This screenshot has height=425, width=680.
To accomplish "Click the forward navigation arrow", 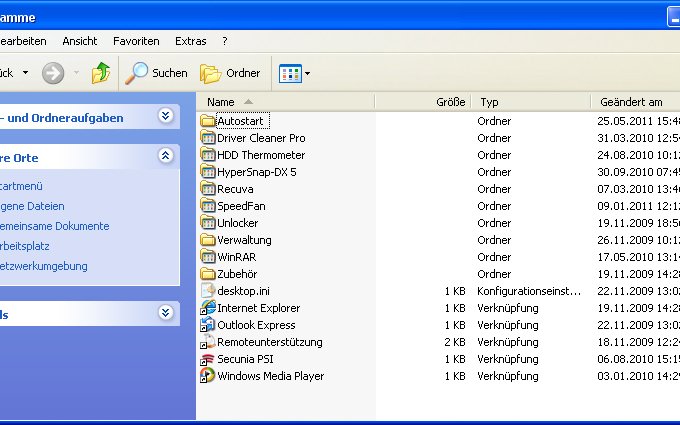I will 53,73.
